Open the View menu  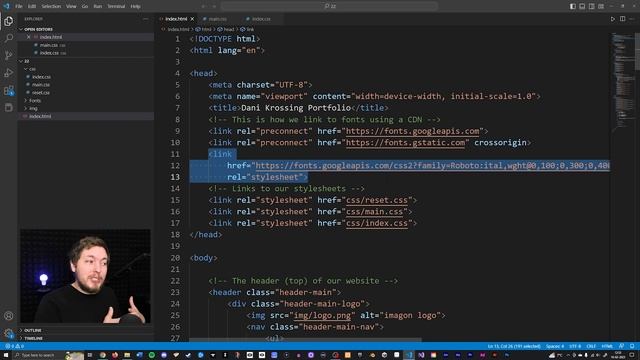71,6
